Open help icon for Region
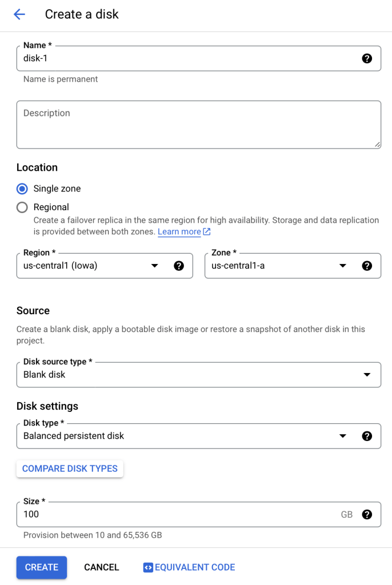 (179, 266)
